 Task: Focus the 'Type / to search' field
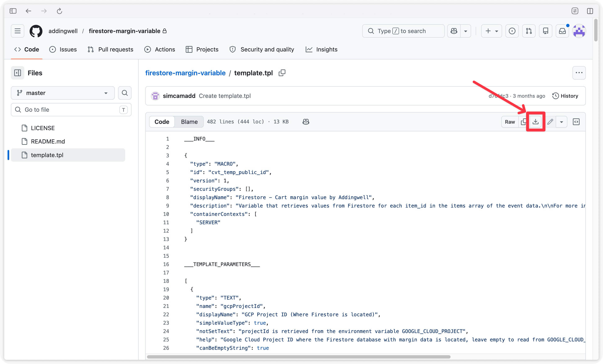[403, 31]
